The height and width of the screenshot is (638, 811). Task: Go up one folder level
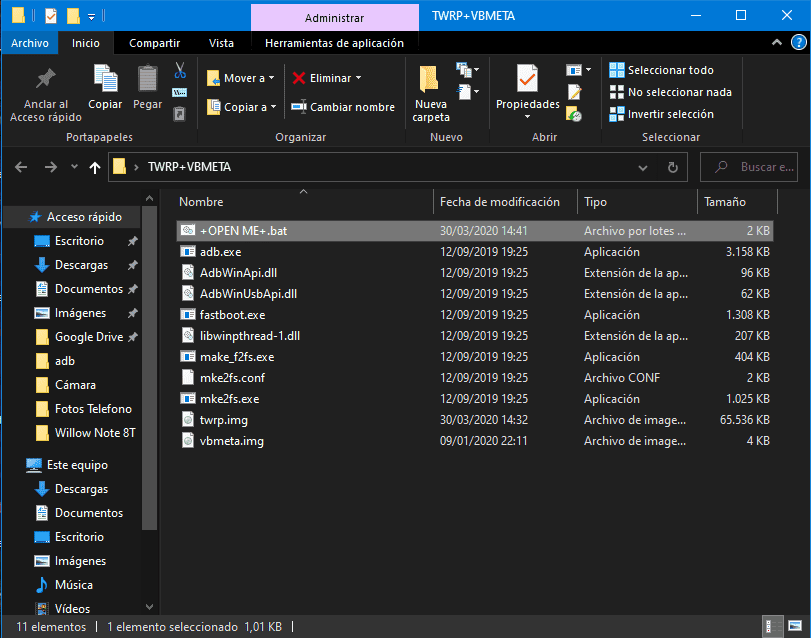95,167
